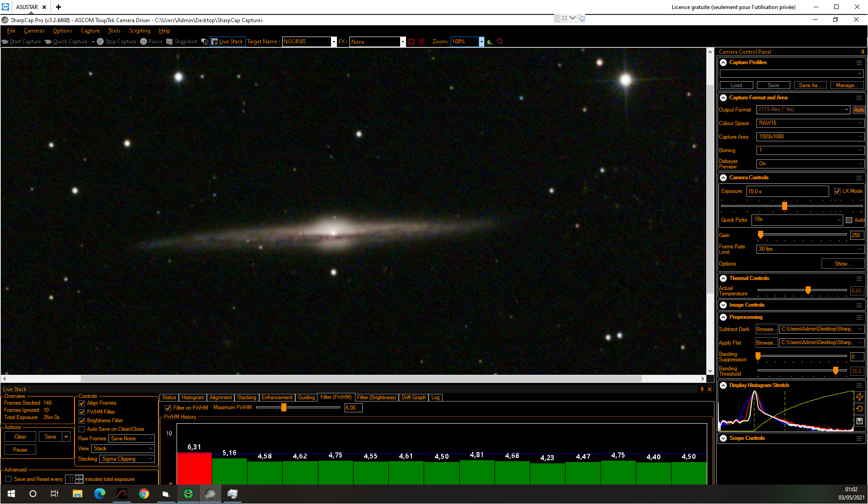
Task: Click the Stop Capture icon
Action: [100, 42]
